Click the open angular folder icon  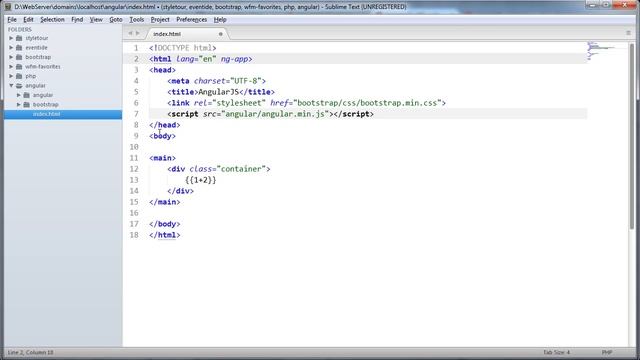19,86
